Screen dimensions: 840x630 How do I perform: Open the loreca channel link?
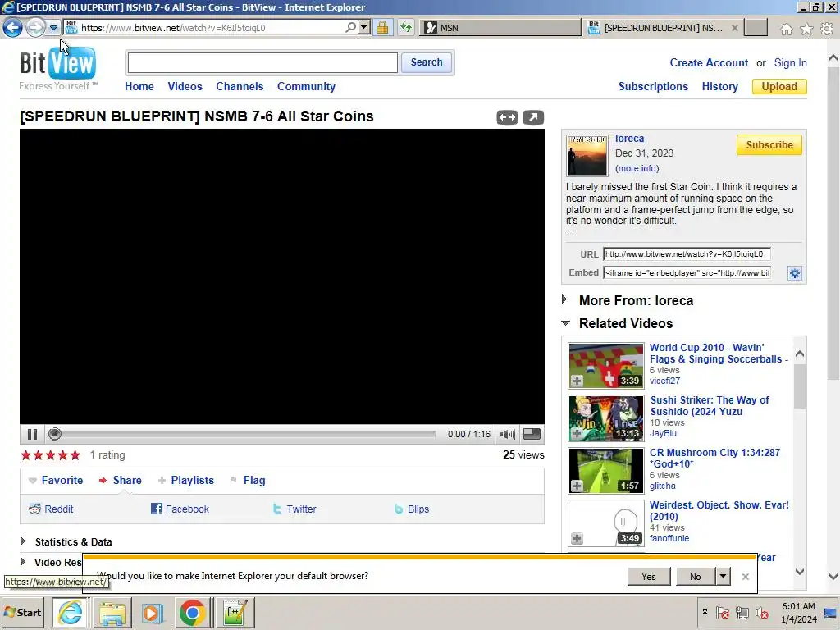[629, 138]
